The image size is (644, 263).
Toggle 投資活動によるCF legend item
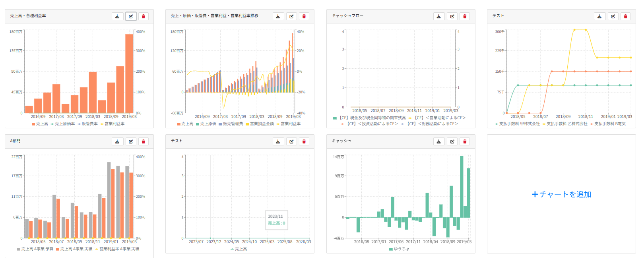pos(369,124)
